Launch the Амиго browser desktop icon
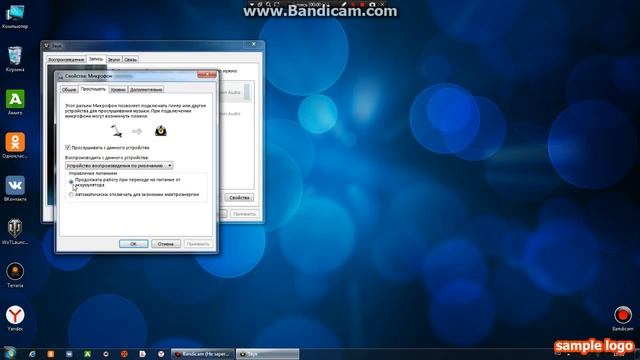The image size is (640, 360). 15,102
